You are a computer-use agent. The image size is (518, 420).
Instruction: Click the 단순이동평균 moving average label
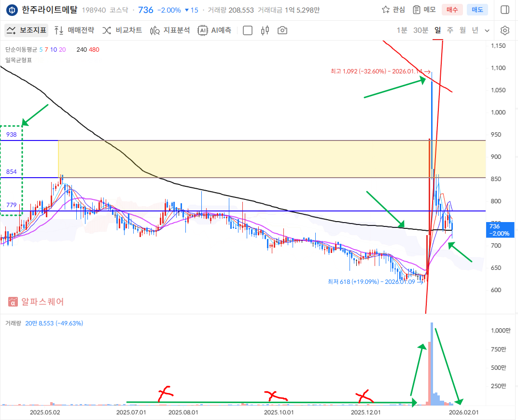click(21, 49)
